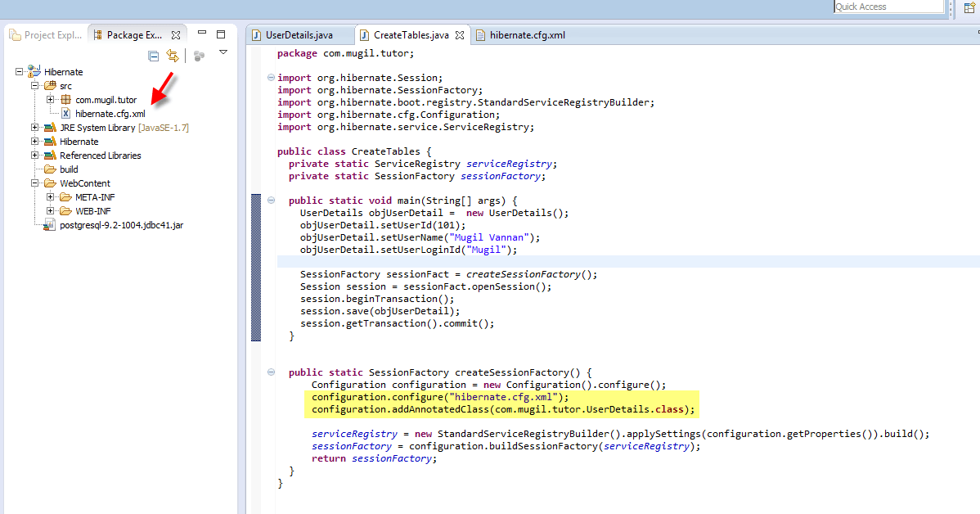980x514 pixels.
Task: Click the build folder in Package Explorer
Action: pos(69,169)
